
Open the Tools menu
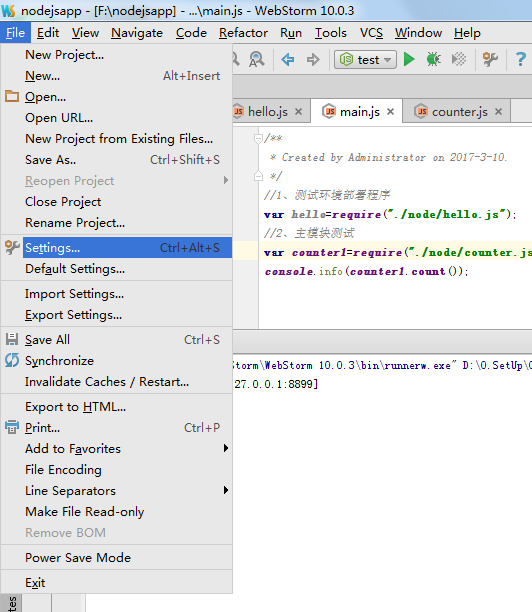[331, 33]
